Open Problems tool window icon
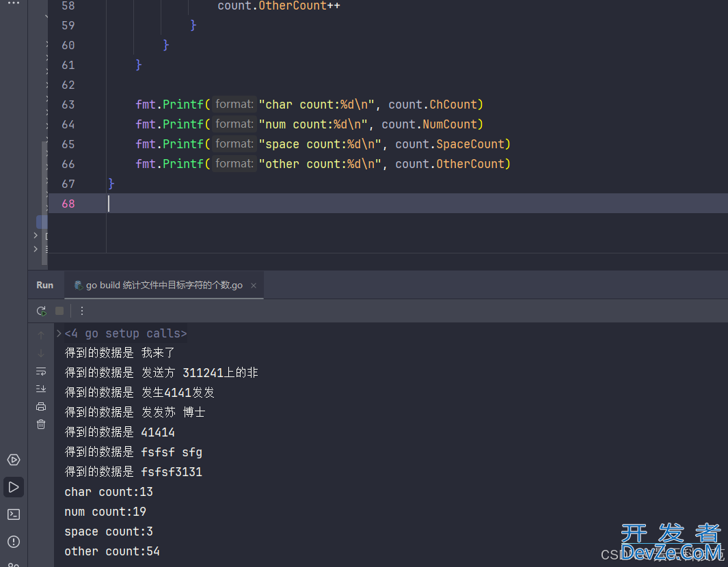Viewport: 728px width, 567px height. pyautogui.click(x=14, y=542)
